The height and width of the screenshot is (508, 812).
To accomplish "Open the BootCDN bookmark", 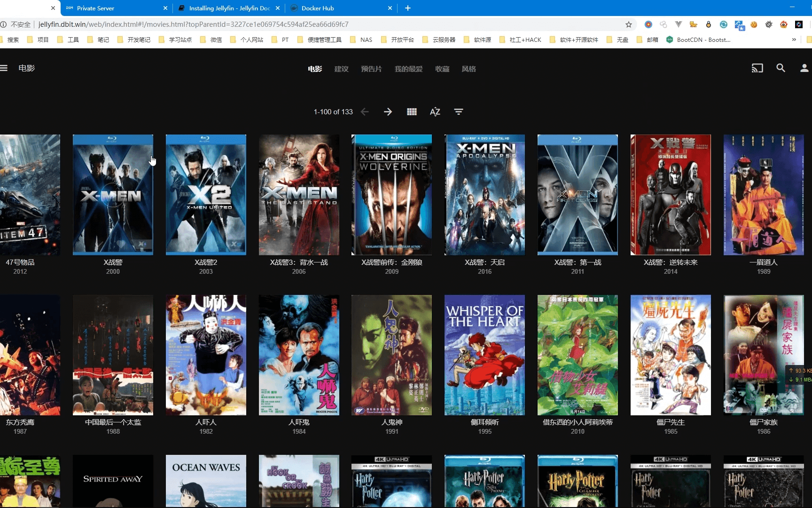I will (x=698, y=40).
